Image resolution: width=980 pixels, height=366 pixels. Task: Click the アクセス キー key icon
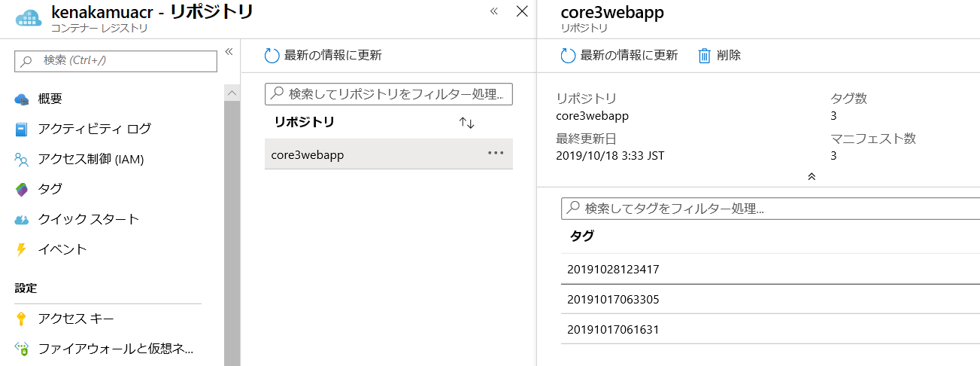(21, 319)
